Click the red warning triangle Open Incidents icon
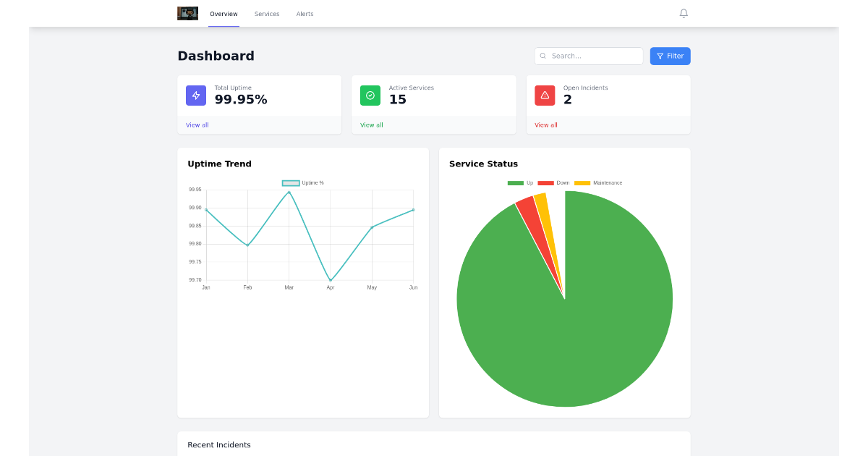 point(545,95)
